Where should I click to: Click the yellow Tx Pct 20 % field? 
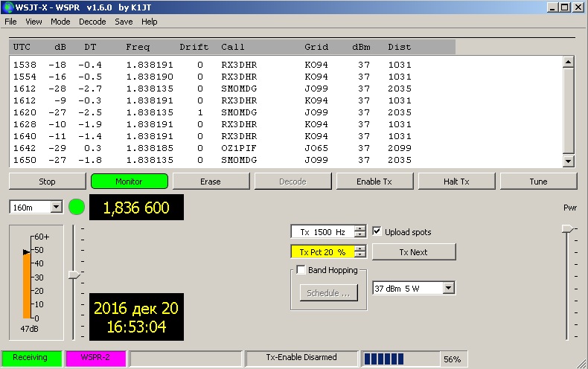(x=322, y=251)
